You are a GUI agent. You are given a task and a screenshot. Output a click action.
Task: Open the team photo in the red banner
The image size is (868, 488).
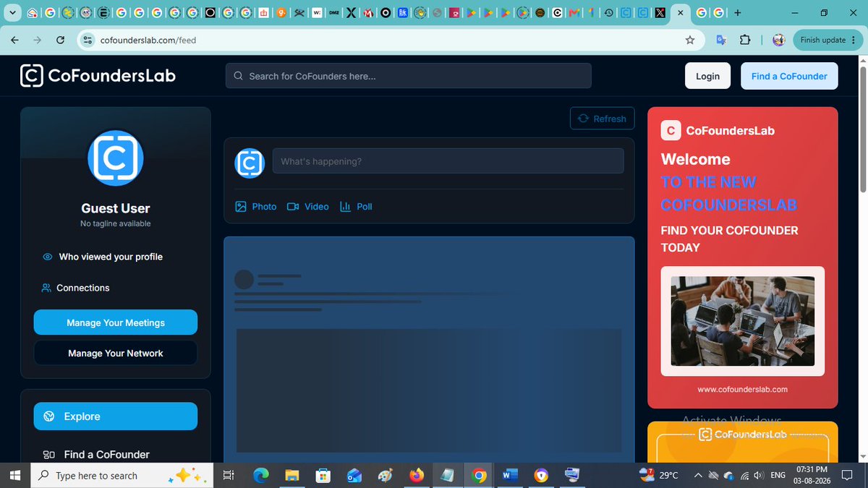coord(743,321)
